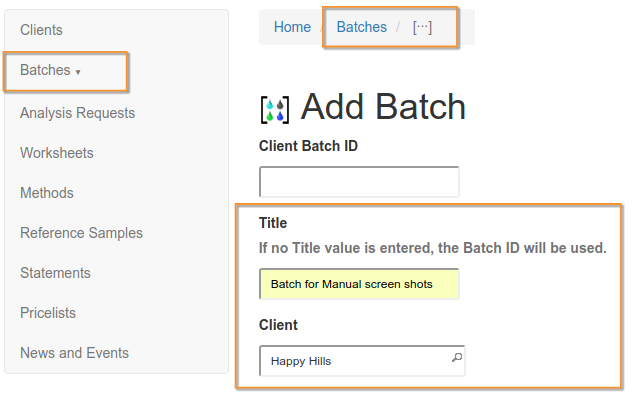This screenshot has width=638, height=396.
Task: Open News and Events in sidebar
Action: [x=74, y=353]
